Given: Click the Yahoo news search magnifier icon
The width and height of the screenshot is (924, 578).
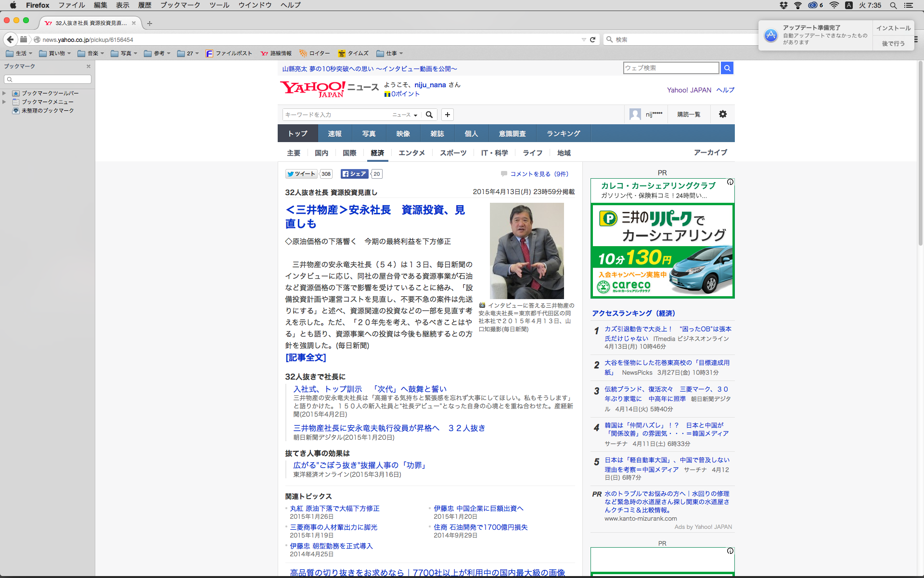Looking at the screenshot, I should (429, 115).
